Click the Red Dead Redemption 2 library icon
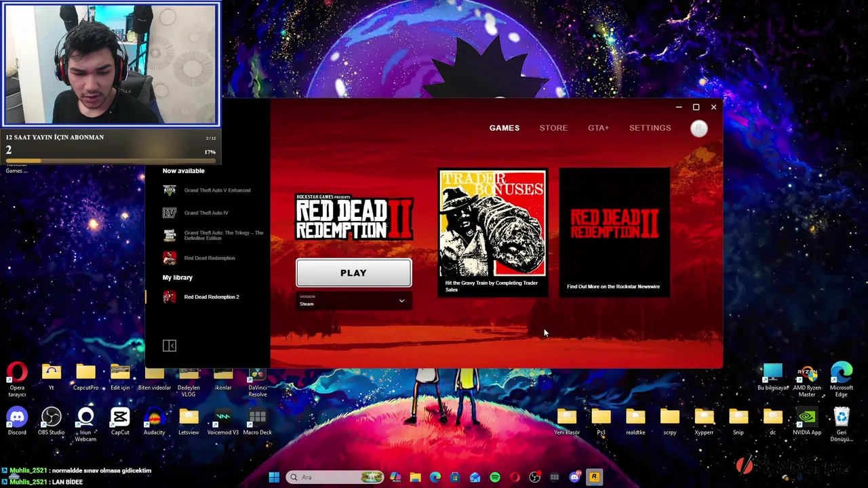 coord(170,297)
